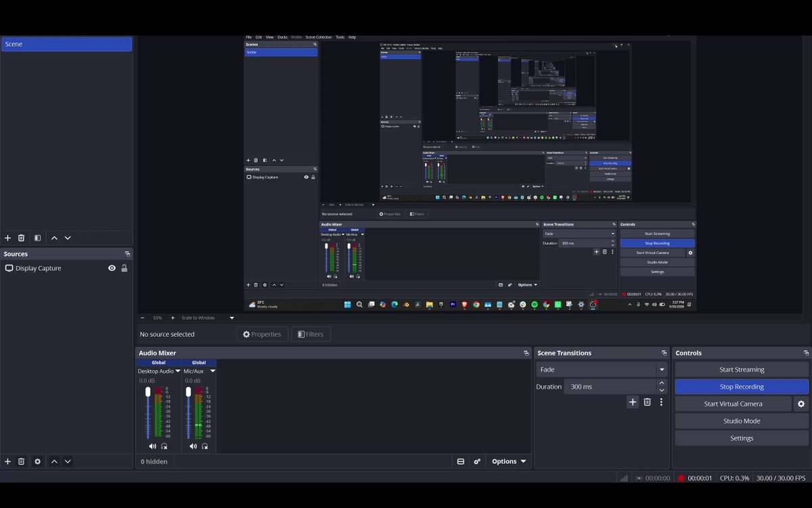This screenshot has width=812, height=508.
Task: Stop the recording
Action: click(742, 387)
